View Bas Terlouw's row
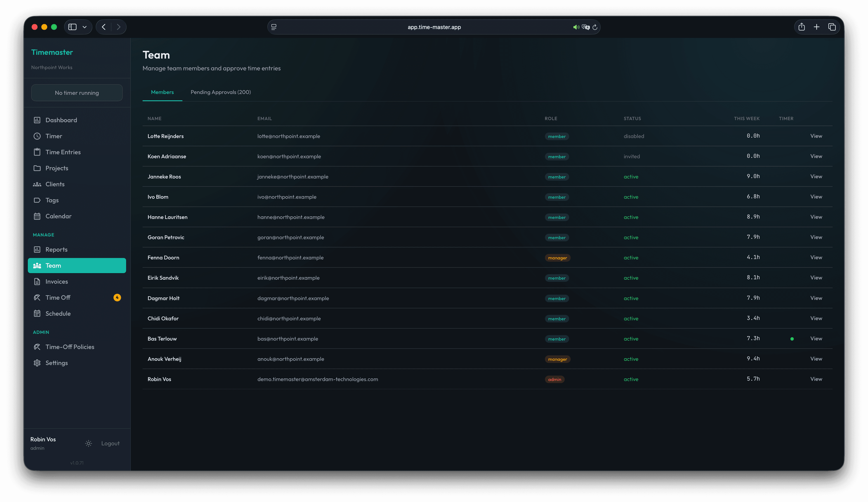 coord(816,338)
